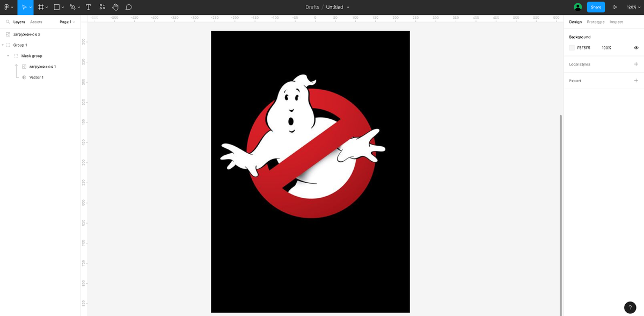Click the image icon of загруженное 2
Viewport: 644px width, 316px height.
8,34
